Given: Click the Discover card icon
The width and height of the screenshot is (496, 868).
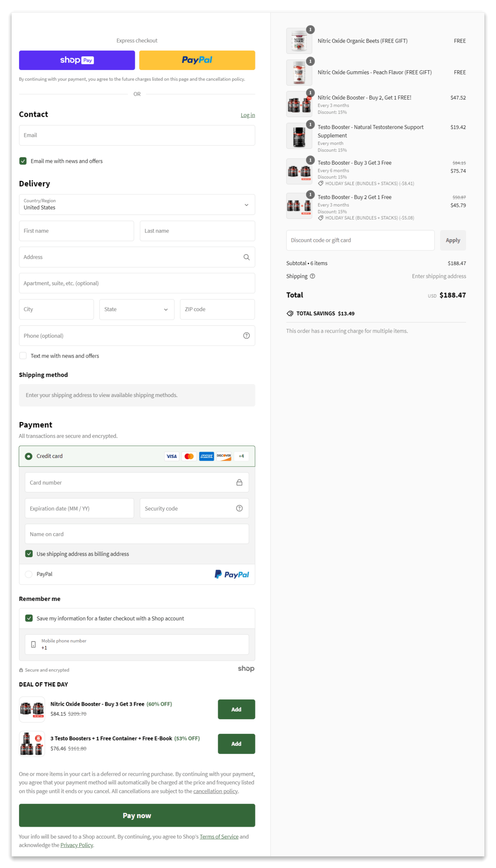Looking at the screenshot, I should (x=224, y=456).
